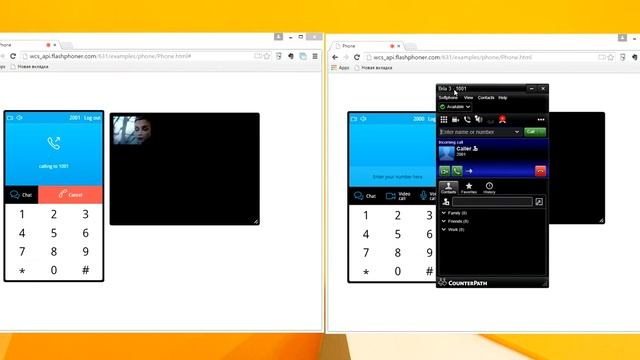Click the address bar in the right browser
The image size is (640, 360).
[x=490, y=58]
